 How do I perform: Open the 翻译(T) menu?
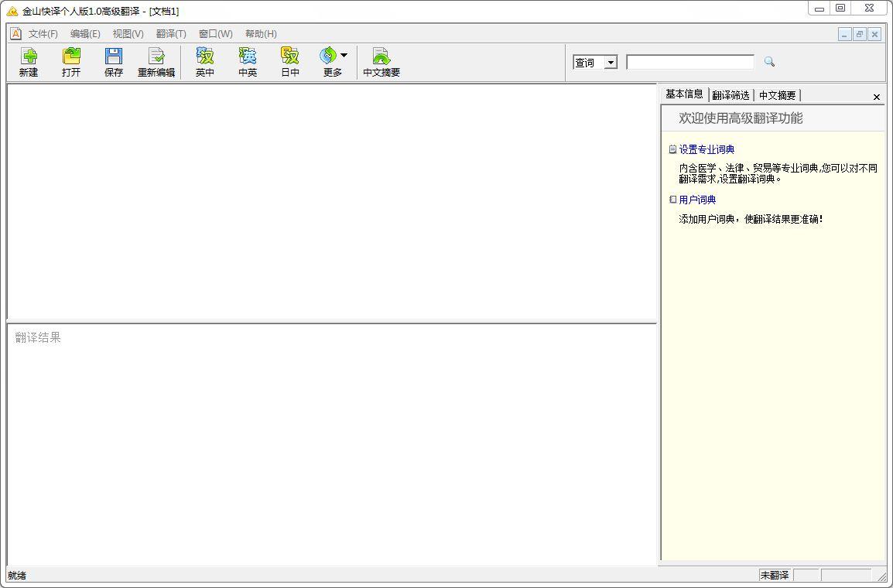(171, 34)
